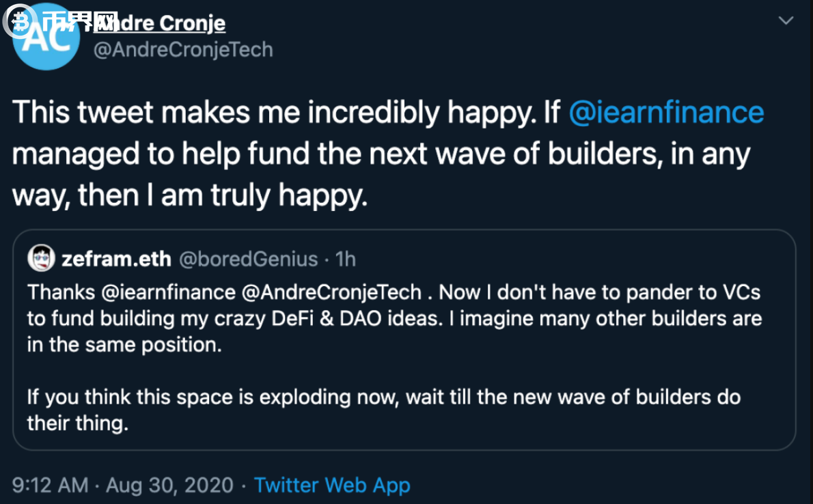Open the blue @iearnfinance mention
The image size is (813, 504).
[x=666, y=113]
